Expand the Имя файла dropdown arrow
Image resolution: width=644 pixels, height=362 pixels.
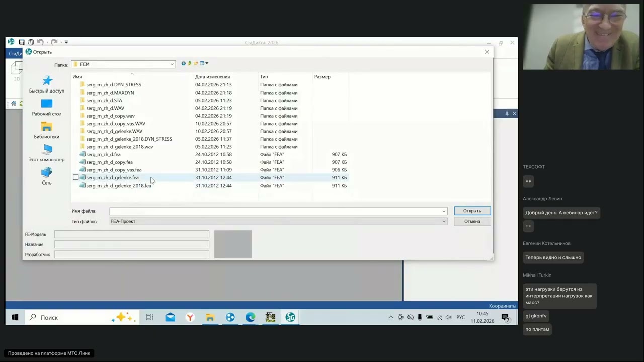(444, 211)
